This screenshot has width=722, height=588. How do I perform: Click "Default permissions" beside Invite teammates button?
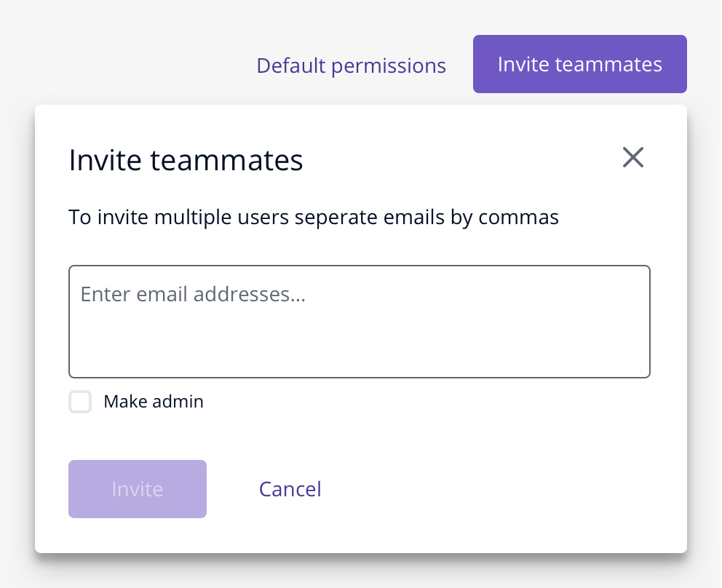(352, 65)
